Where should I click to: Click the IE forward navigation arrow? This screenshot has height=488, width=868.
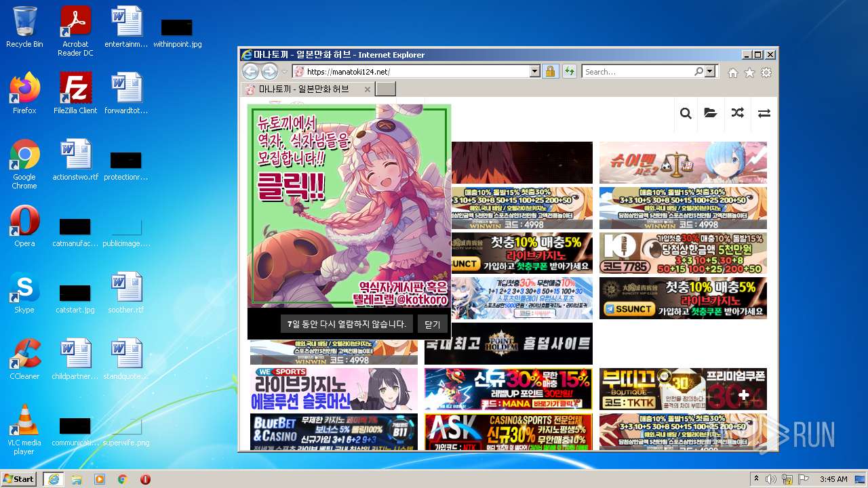269,71
